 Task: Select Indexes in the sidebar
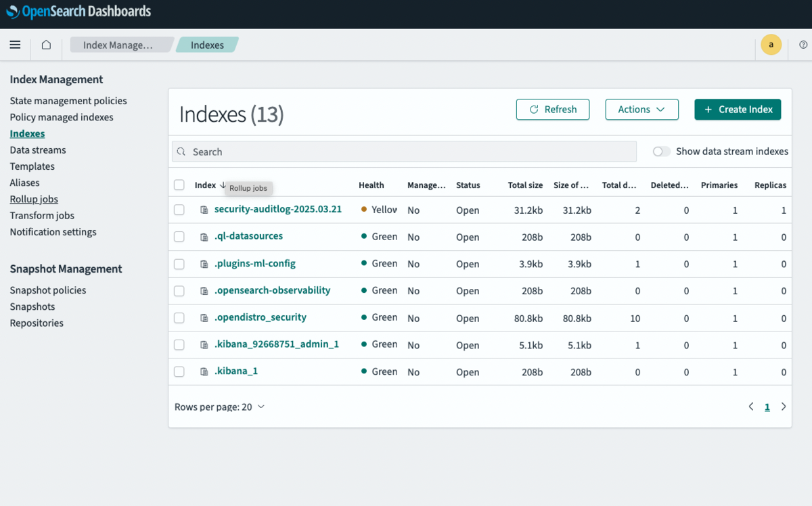(x=27, y=134)
